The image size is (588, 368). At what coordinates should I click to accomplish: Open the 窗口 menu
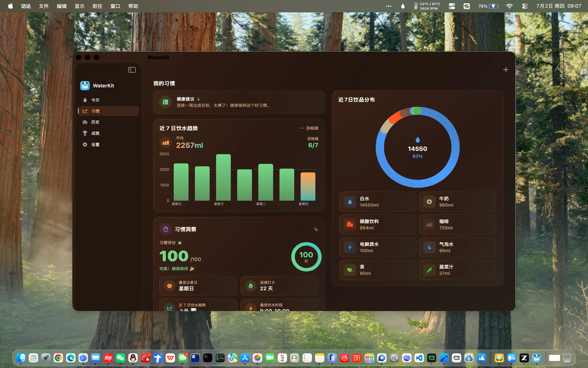(115, 6)
